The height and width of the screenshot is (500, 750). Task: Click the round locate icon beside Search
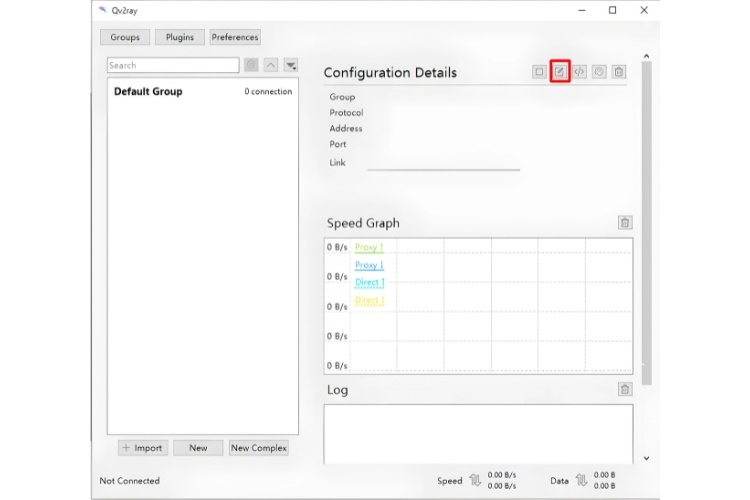251,65
